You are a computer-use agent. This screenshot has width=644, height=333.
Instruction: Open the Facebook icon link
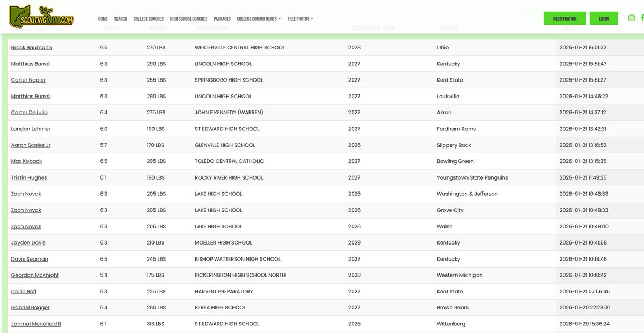(642, 18)
